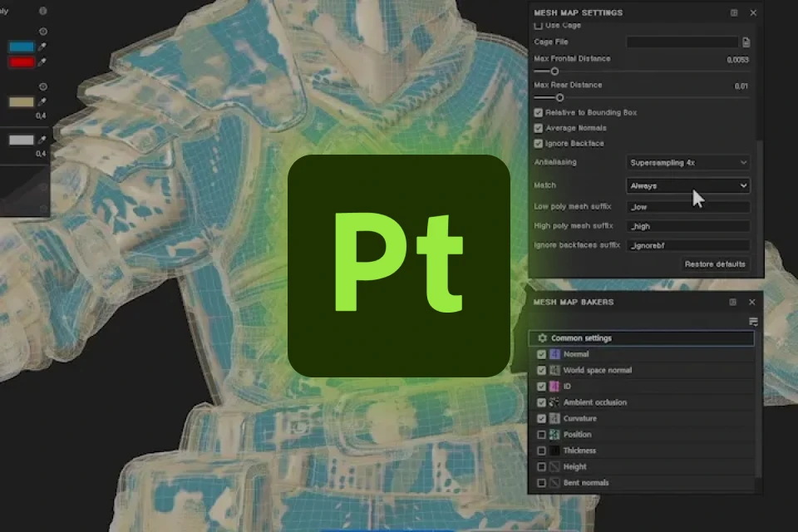
Task: Click the Restore defaults button
Action: (x=715, y=264)
